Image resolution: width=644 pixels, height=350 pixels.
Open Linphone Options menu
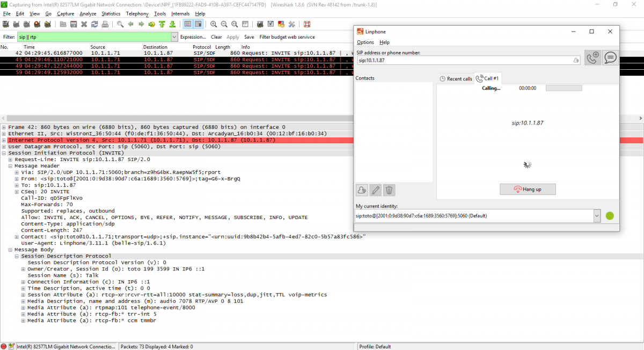365,42
